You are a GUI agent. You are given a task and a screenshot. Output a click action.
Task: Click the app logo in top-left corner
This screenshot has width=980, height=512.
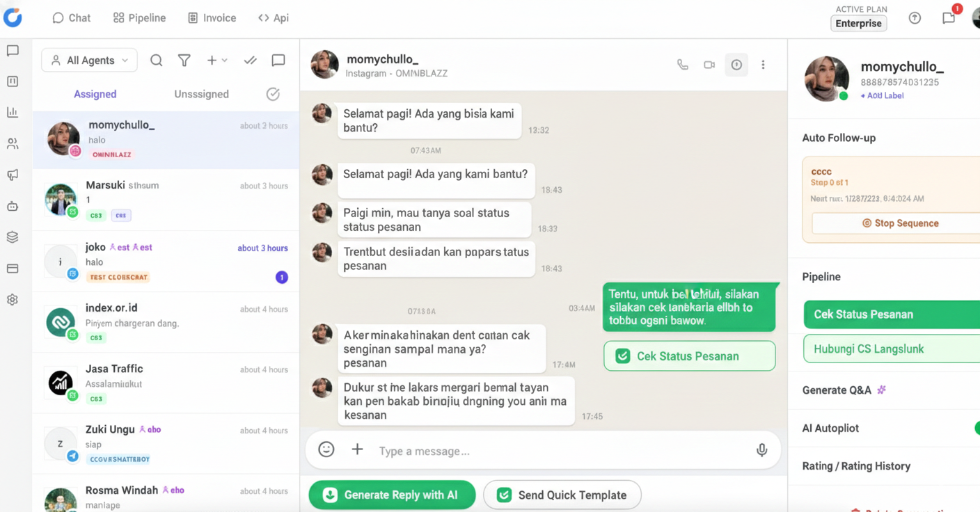(x=13, y=17)
